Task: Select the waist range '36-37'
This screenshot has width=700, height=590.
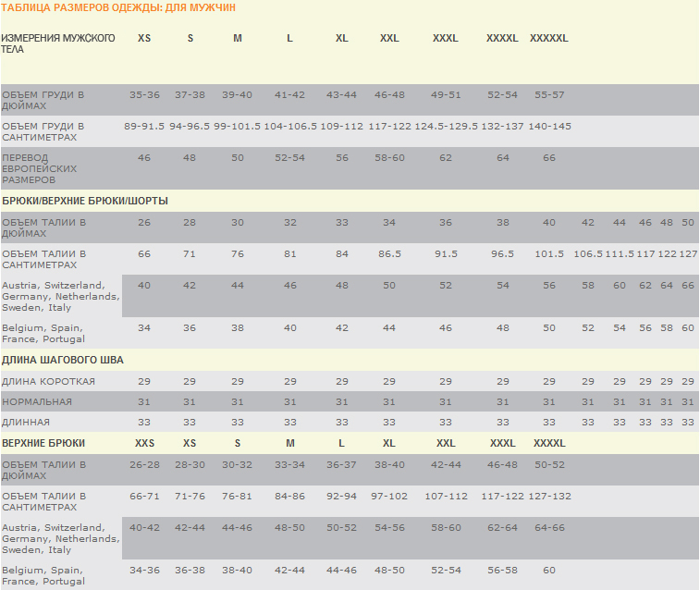Action: [341, 465]
